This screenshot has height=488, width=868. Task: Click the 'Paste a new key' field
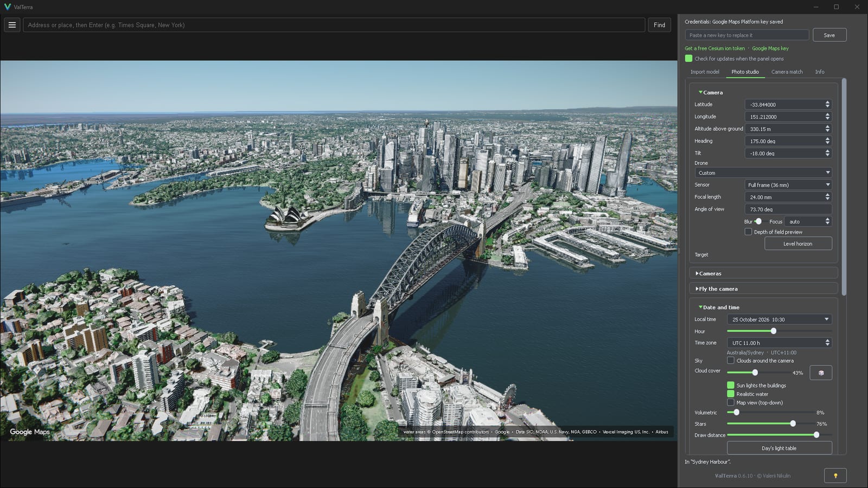tap(747, 35)
